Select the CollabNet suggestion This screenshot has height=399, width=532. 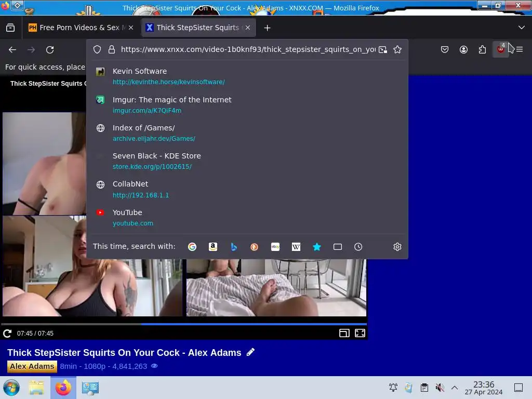[x=247, y=189]
